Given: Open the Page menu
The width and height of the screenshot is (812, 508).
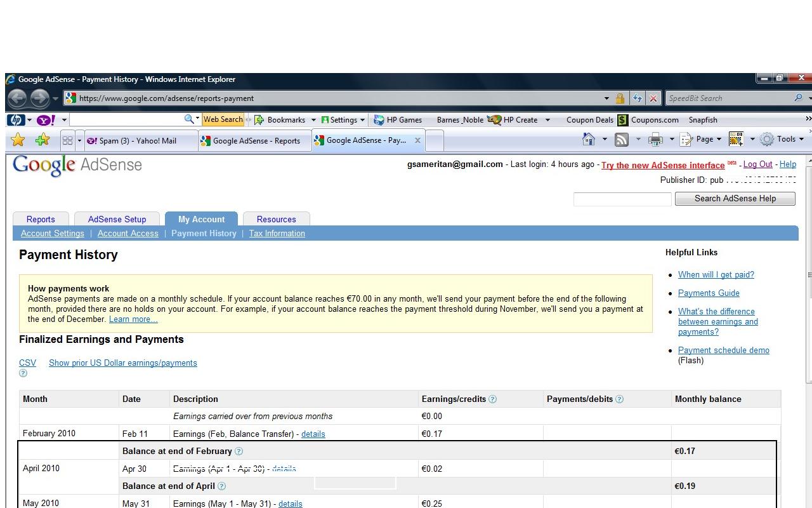Looking at the screenshot, I should tap(700, 139).
